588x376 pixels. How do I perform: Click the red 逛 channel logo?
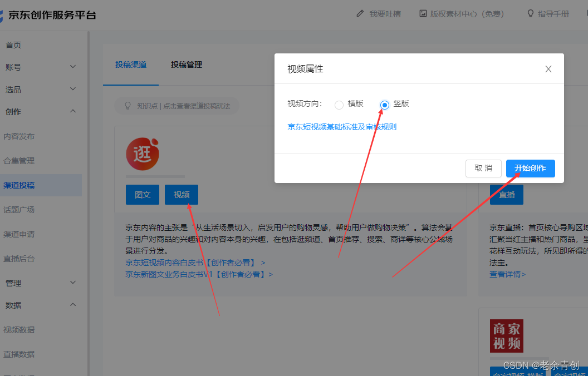pyautogui.click(x=143, y=154)
